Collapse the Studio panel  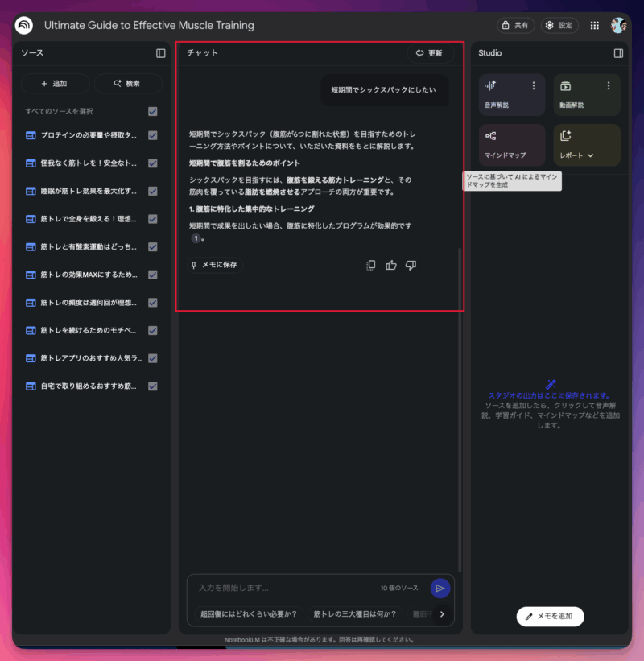coord(618,53)
